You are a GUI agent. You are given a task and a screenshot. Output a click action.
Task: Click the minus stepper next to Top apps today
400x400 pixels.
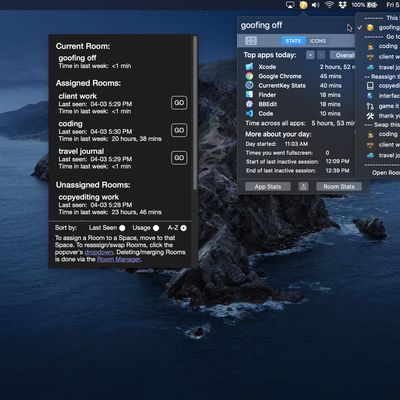pos(321,55)
